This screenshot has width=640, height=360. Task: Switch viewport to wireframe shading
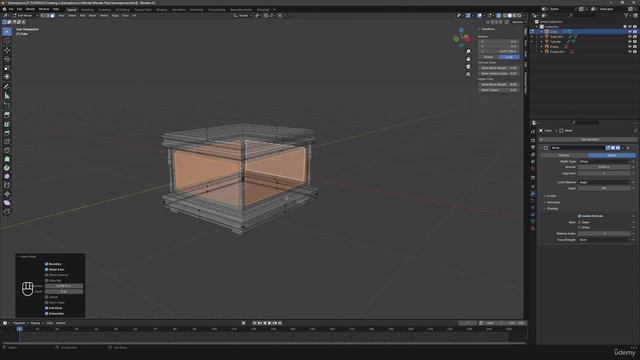[504, 16]
